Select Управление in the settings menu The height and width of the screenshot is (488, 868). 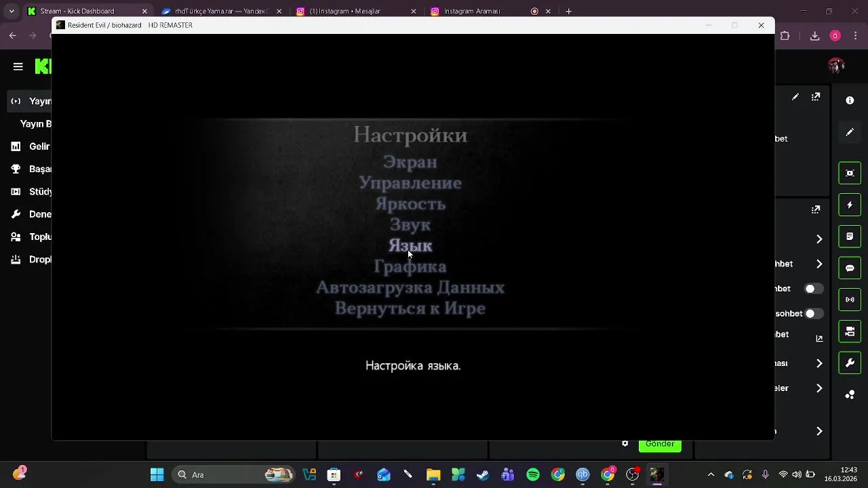[x=410, y=183]
